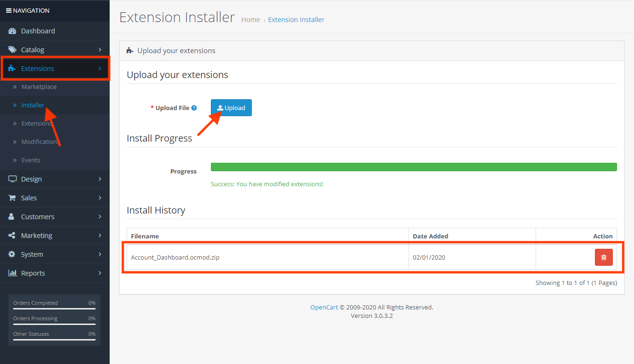Open the Dashboard menu item

(55, 31)
